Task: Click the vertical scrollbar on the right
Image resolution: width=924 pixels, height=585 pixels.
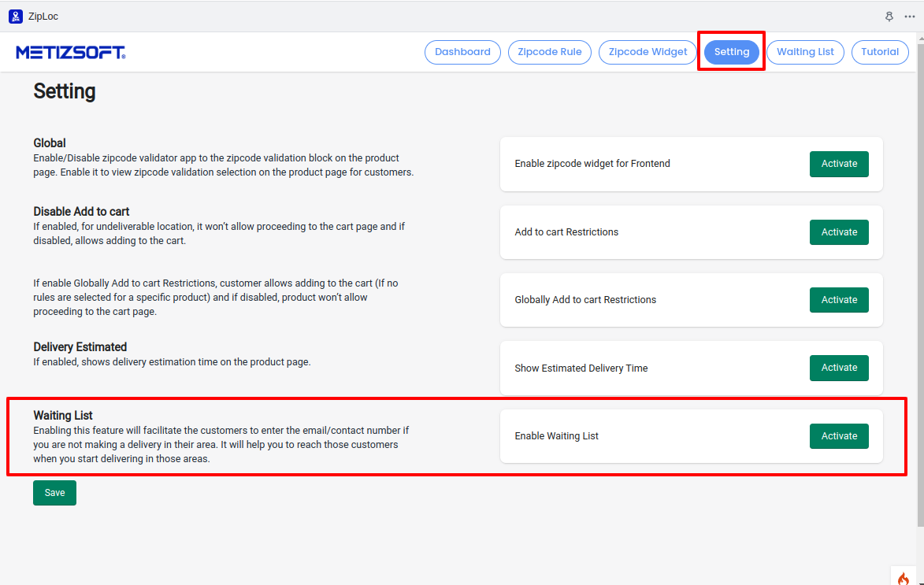Action: [x=919, y=299]
